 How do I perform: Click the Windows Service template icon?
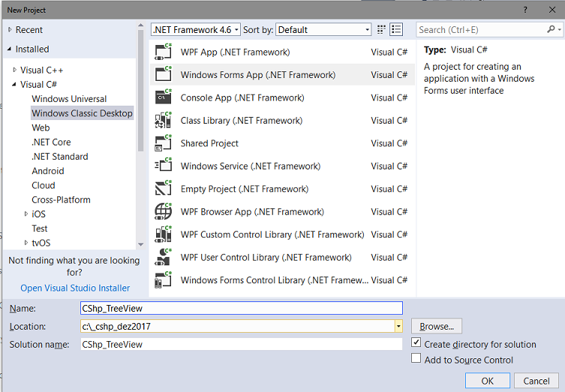click(164, 166)
